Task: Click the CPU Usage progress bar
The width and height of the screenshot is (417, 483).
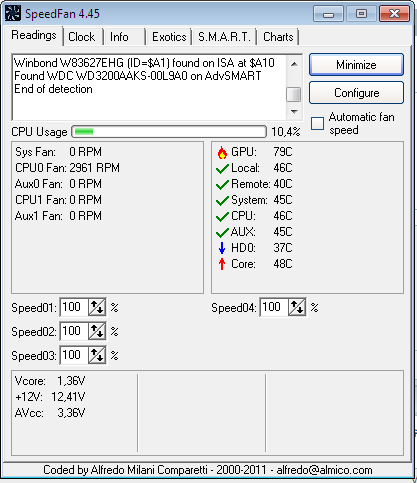Action: click(x=169, y=132)
